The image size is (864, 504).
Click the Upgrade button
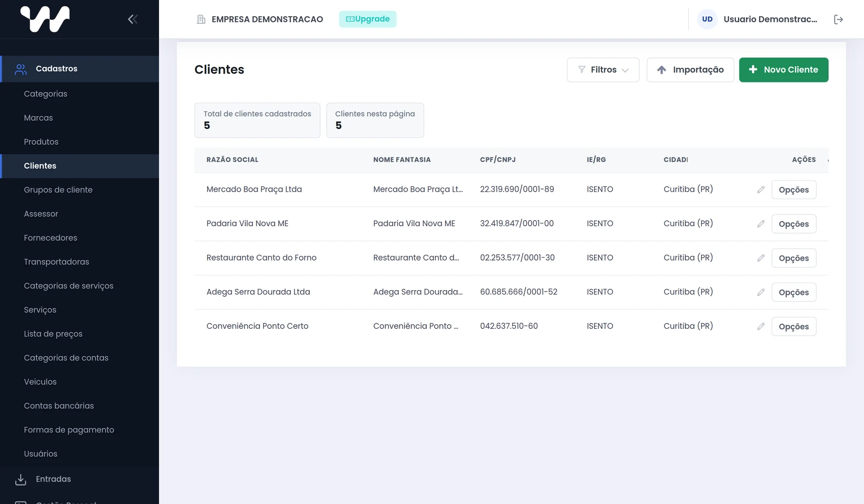(x=368, y=19)
